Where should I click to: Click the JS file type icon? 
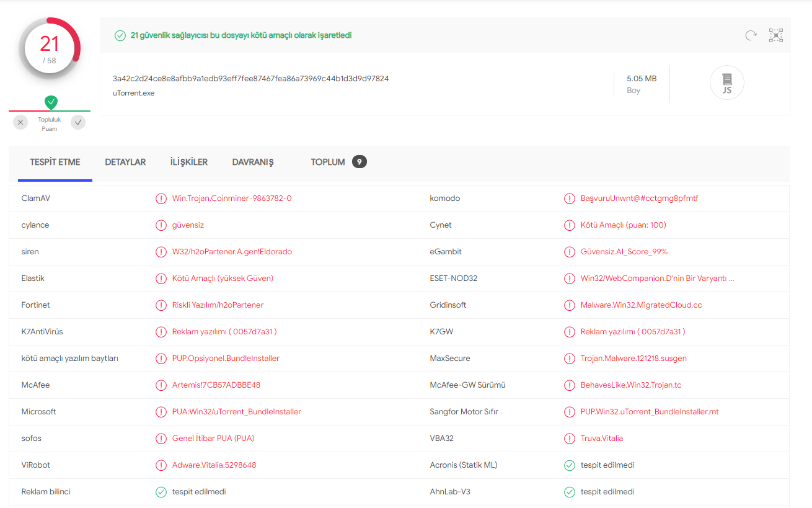pyautogui.click(x=726, y=82)
